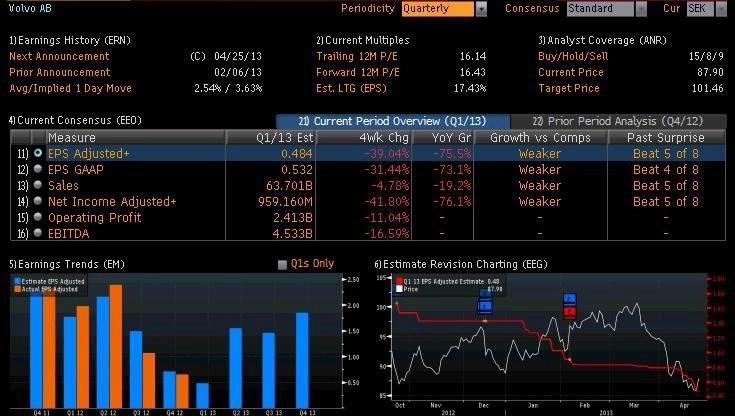Click the blue Estimate EPS Adjusted legend swatch
The width and height of the screenshot is (735, 416).
coord(17,281)
